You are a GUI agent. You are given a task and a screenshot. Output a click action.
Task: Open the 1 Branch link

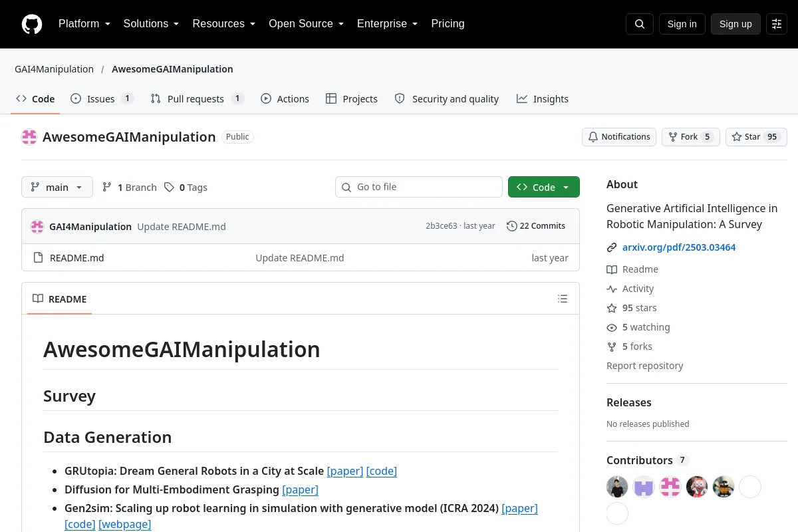click(130, 188)
